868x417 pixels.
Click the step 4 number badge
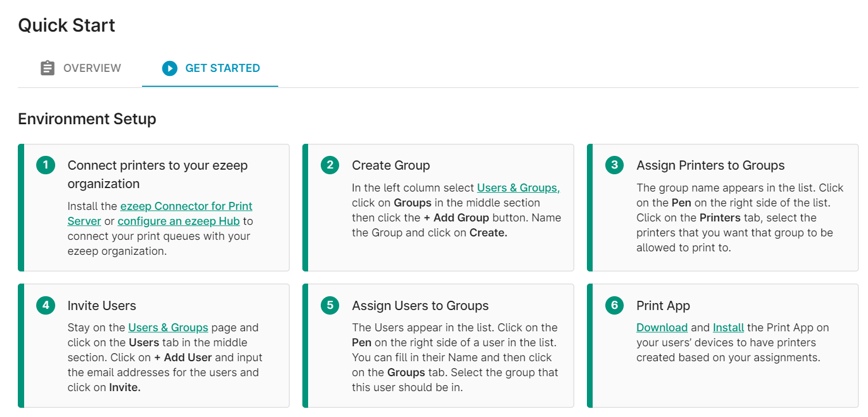coord(45,305)
